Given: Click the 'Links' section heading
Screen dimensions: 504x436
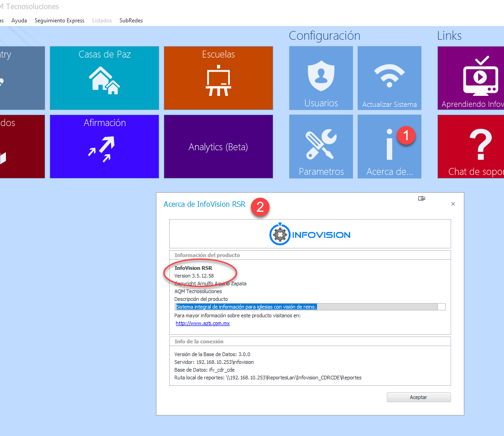Looking at the screenshot, I should pos(449,36).
